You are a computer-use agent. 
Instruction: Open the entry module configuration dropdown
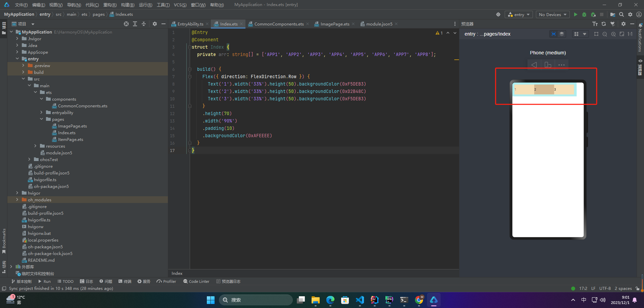pyautogui.click(x=519, y=14)
